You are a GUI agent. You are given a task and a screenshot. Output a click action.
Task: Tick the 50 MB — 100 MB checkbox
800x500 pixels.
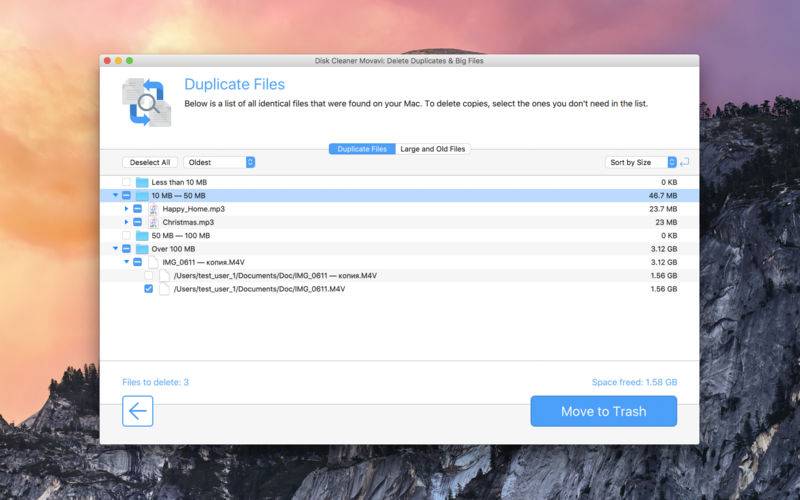(x=126, y=236)
